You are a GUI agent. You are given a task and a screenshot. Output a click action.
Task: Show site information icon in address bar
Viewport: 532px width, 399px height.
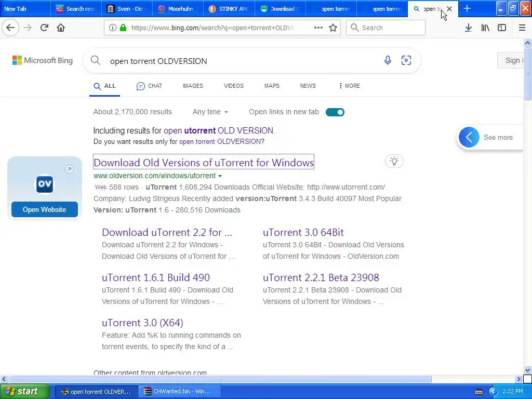click(113, 28)
